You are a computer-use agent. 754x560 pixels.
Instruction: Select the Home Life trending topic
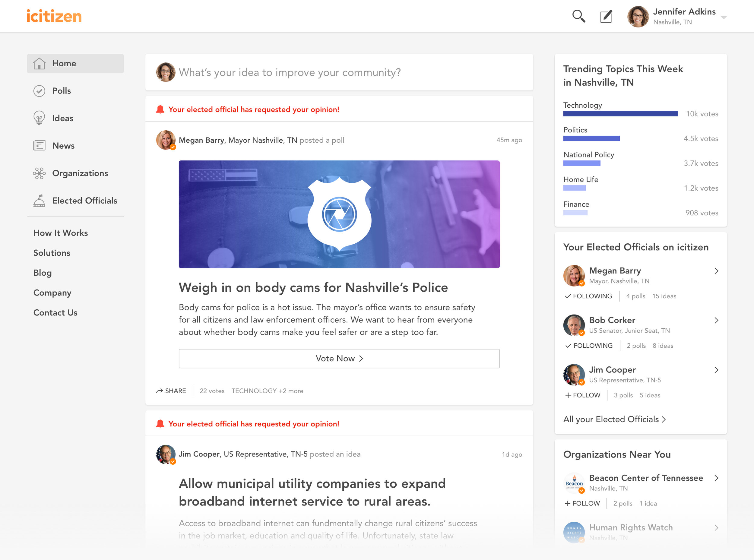point(581,179)
